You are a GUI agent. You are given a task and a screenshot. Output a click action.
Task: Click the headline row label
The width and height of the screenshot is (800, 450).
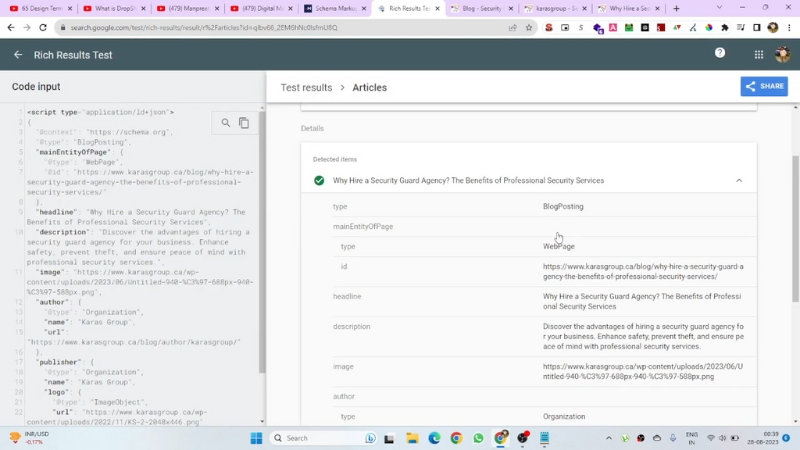[x=347, y=296]
